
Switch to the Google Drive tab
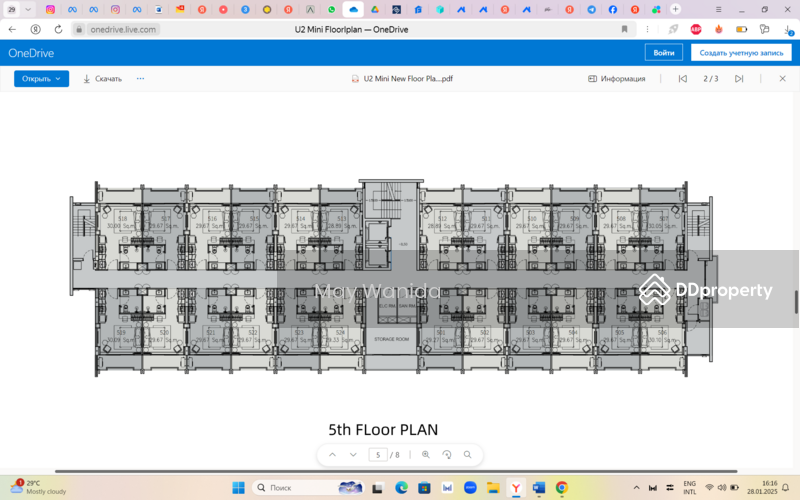(375, 9)
